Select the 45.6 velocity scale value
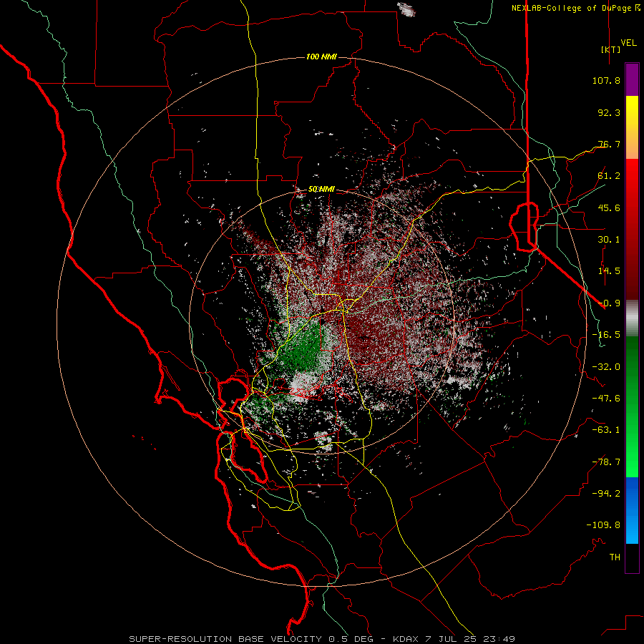644x644 pixels. [x=609, y=208]
